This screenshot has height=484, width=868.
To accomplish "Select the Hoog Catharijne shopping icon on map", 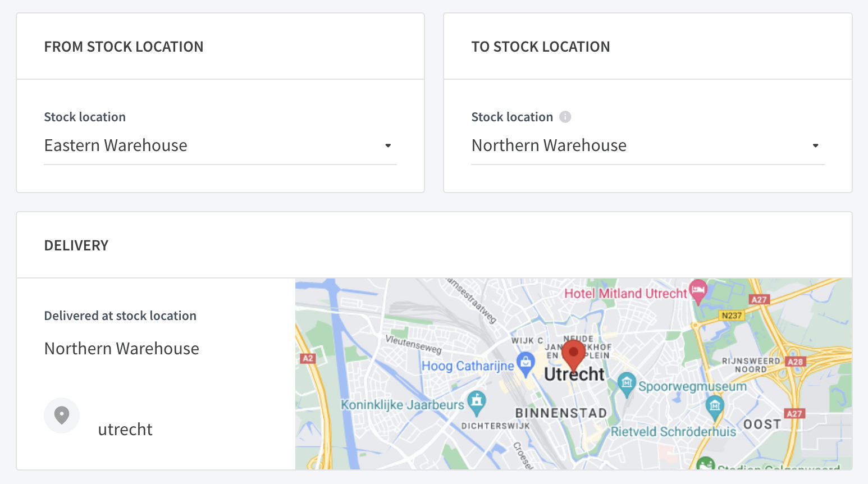I will (x=526, y=364).
